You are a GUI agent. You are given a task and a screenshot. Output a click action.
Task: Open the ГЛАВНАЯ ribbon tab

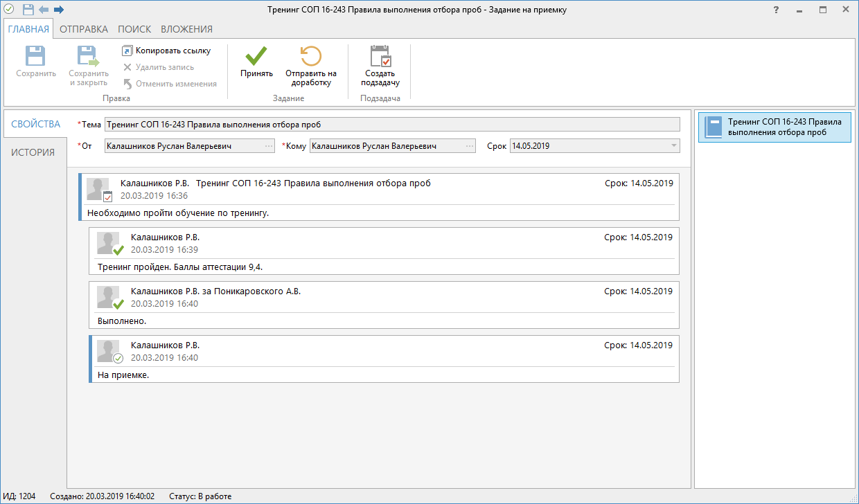click(28, 29)
